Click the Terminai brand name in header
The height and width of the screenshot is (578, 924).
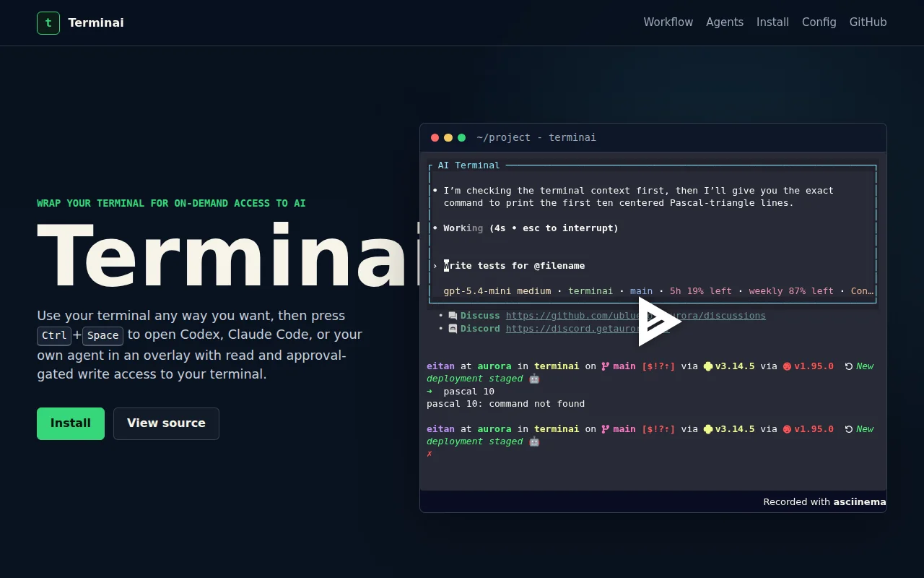(96, 22)
